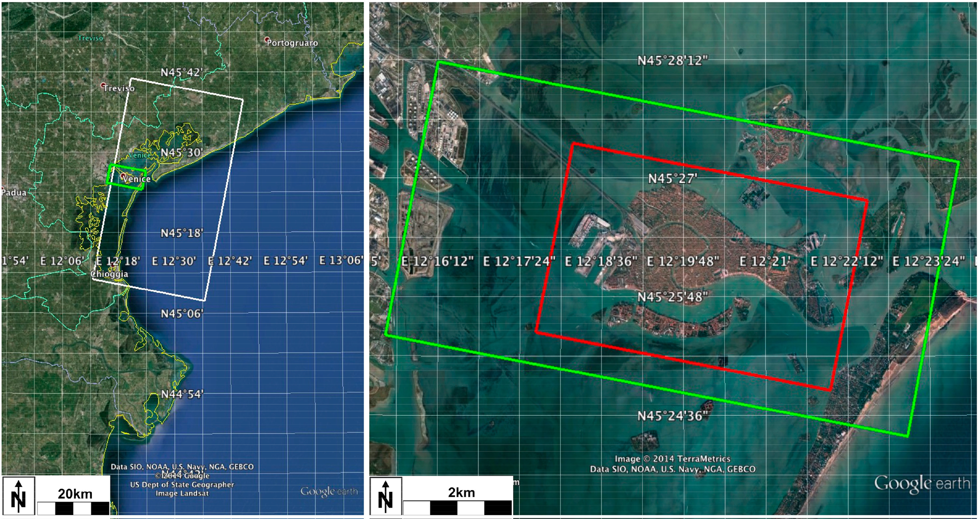This screenshot has width=980, height=519.
Task: Select the Padua city label
Action: pyautogui.click(x=14, y=193)
